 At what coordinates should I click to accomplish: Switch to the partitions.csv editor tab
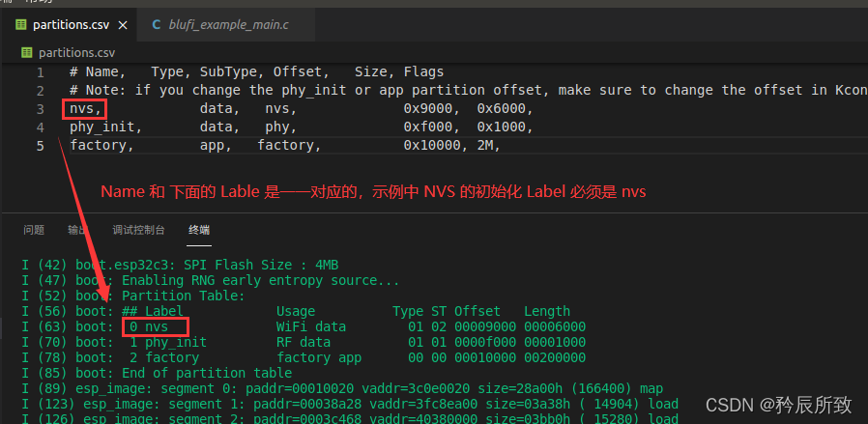click(x=71, y=25)
